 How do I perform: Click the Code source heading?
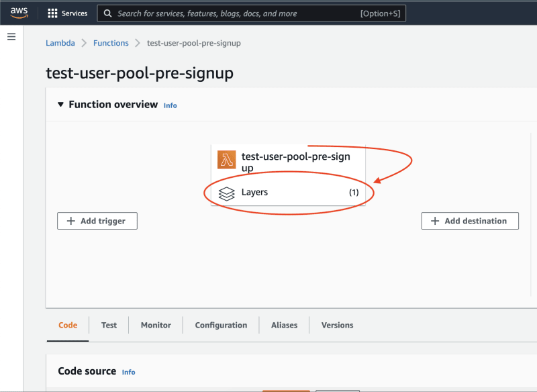tap(87, 371)
